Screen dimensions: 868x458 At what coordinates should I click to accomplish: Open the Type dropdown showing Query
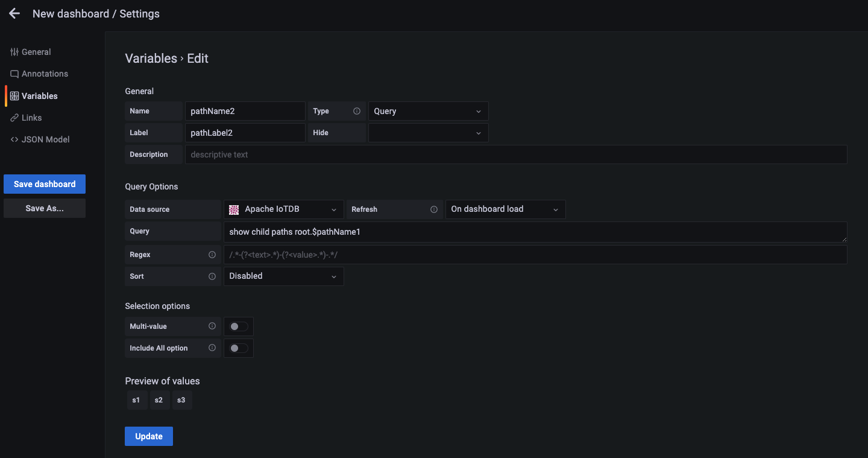428,111
